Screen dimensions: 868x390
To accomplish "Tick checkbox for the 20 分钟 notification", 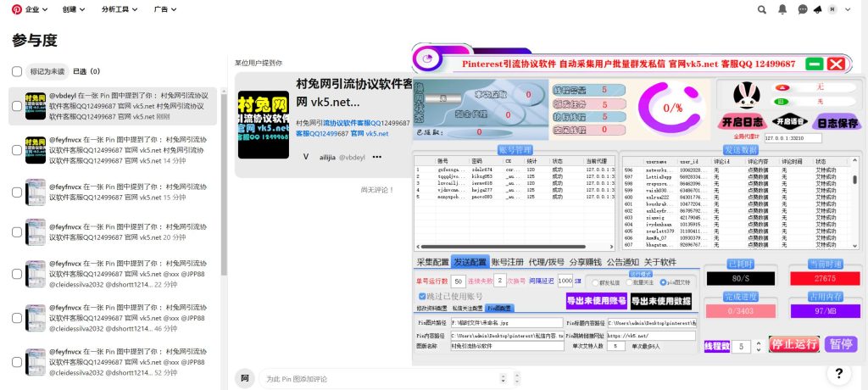I will pyautogui.click(x=17, y=232).
